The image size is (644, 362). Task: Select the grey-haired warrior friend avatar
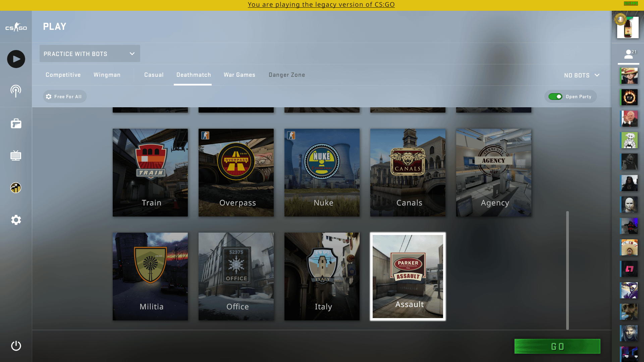tap(629, 333)
